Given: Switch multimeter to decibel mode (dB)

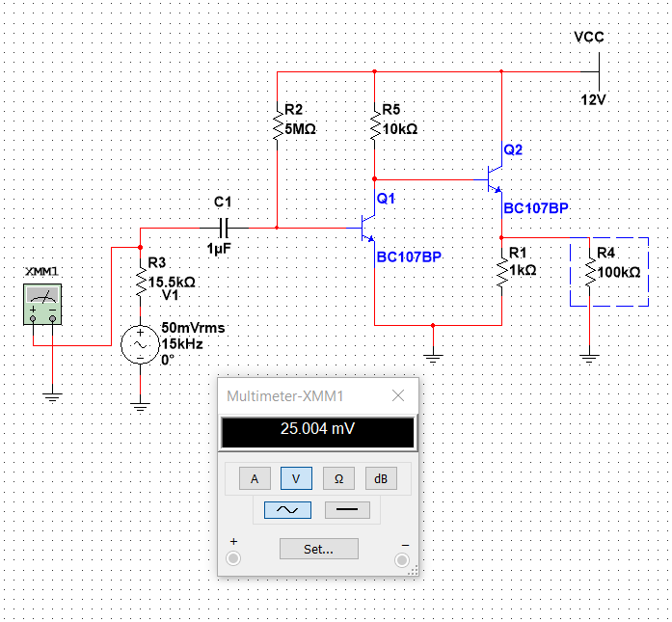Looking at the screenshot, I should pyautogui.click(x=381, y=478).
